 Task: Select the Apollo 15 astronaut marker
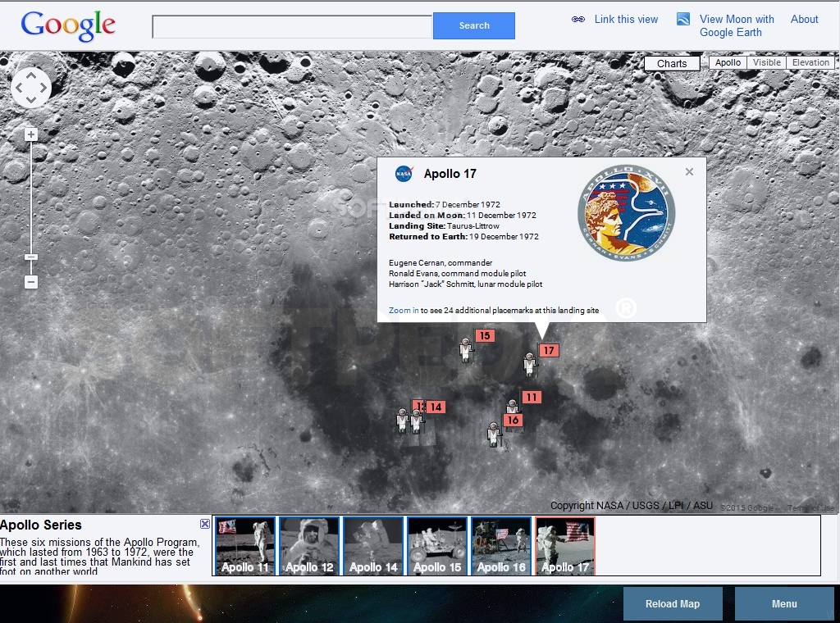[x=466, y=351]
